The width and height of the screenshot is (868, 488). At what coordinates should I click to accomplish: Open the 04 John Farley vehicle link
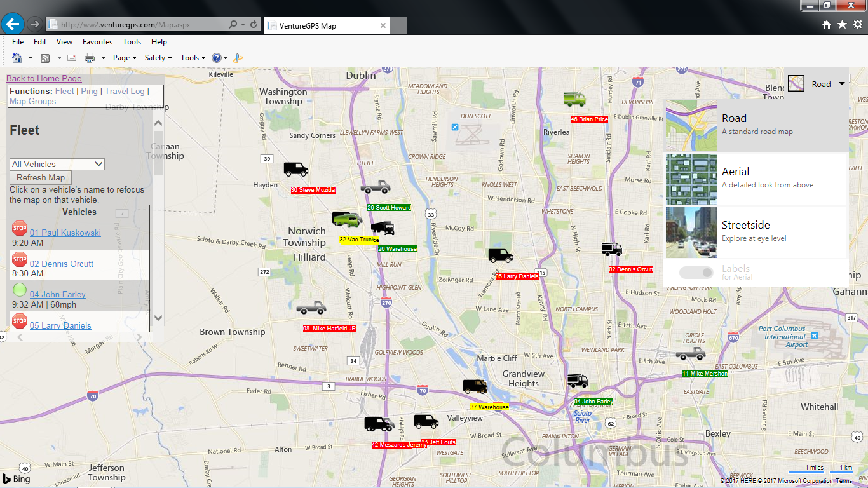pyautogui.click(x=57, y=294)
